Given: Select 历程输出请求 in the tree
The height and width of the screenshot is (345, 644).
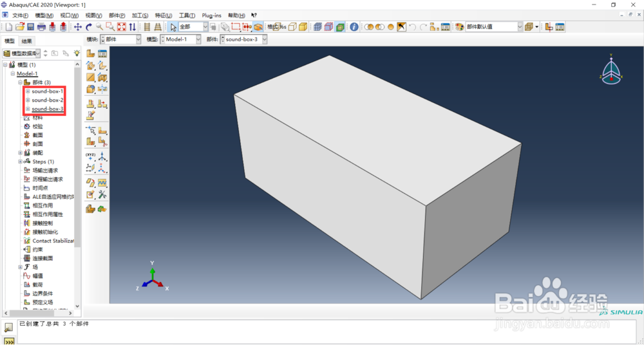Looking at the screenshot, I should point(48,180).
